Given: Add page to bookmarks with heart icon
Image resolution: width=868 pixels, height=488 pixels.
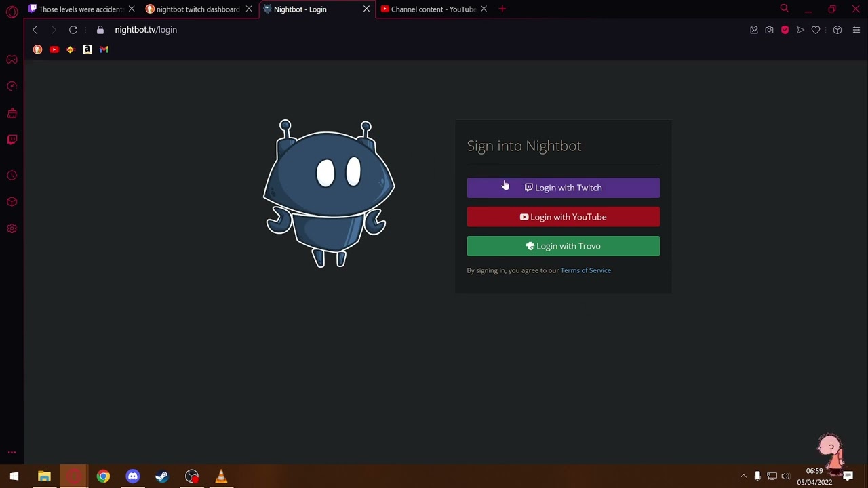Looking at the screenshot, I should (x=816, y=30).
